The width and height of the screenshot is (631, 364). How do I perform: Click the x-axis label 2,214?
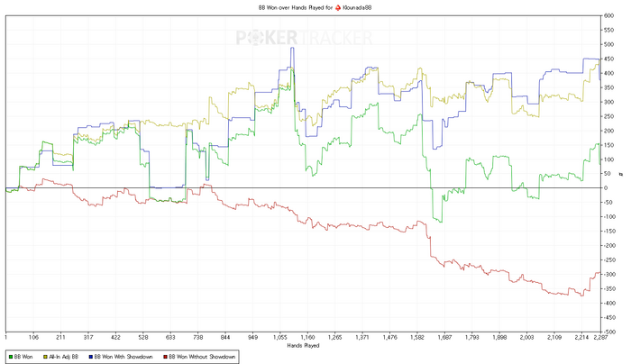pyautogui.click(x=581, y=338)
